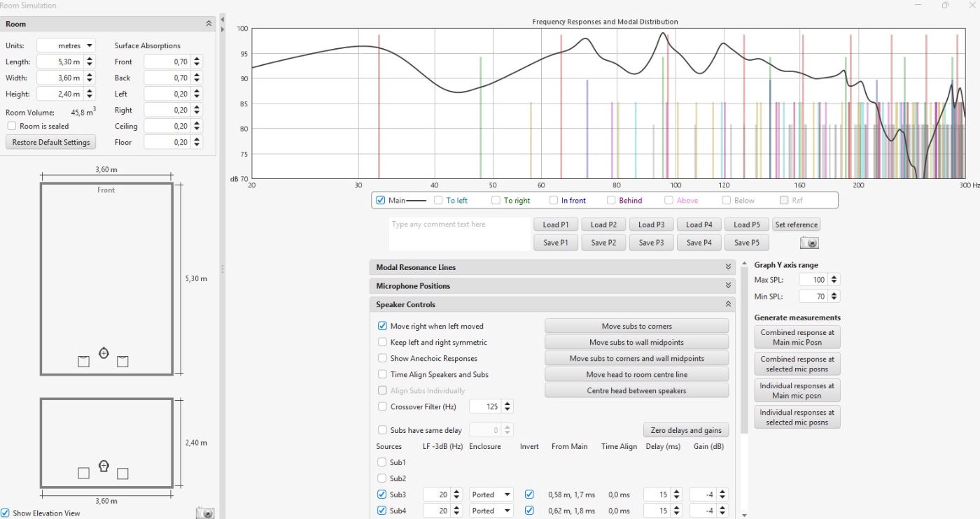Toggle the To left response checkbox

click(438, 201)
